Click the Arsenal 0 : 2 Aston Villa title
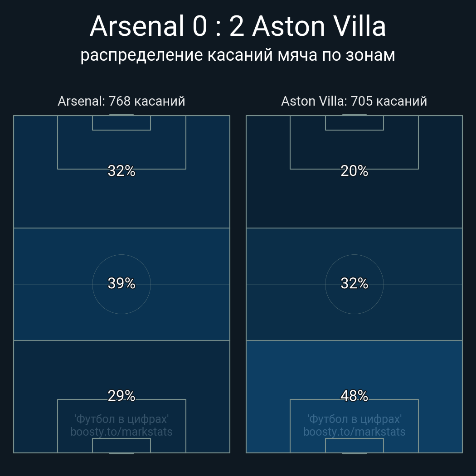 [x=238, y=26]
